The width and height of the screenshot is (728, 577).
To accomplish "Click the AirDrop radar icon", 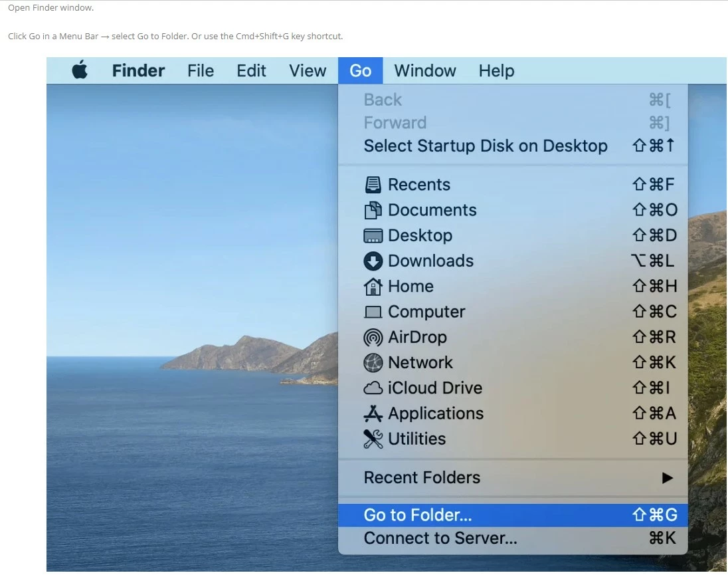I will click(x=373, y=337).
